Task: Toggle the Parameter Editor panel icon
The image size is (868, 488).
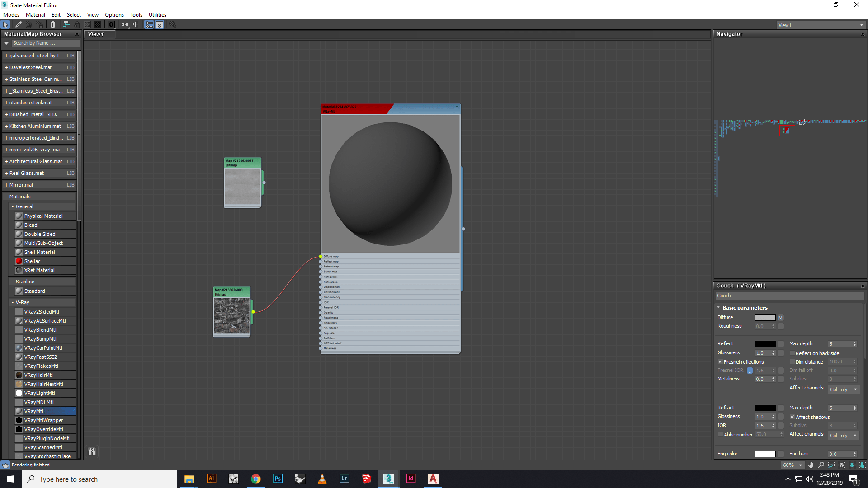Action: pyautogui.click(x=160, y=25)
